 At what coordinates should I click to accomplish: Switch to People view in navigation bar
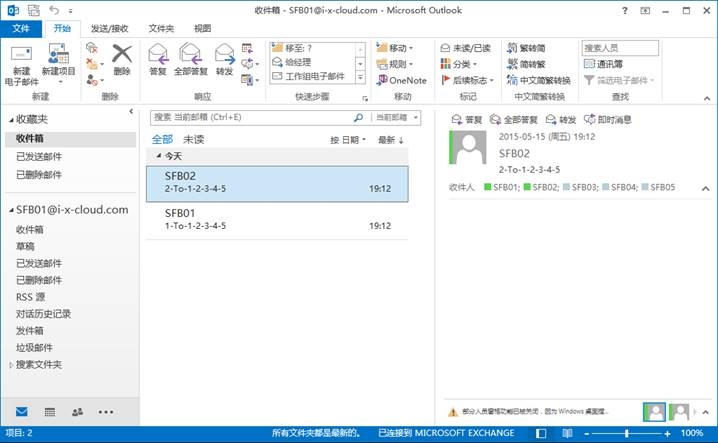point(77,412)
